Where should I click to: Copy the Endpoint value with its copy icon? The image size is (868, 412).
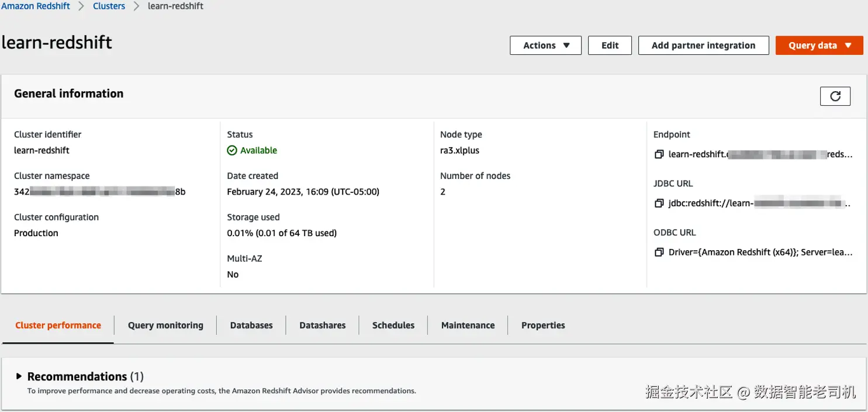(x=659, y=154)
